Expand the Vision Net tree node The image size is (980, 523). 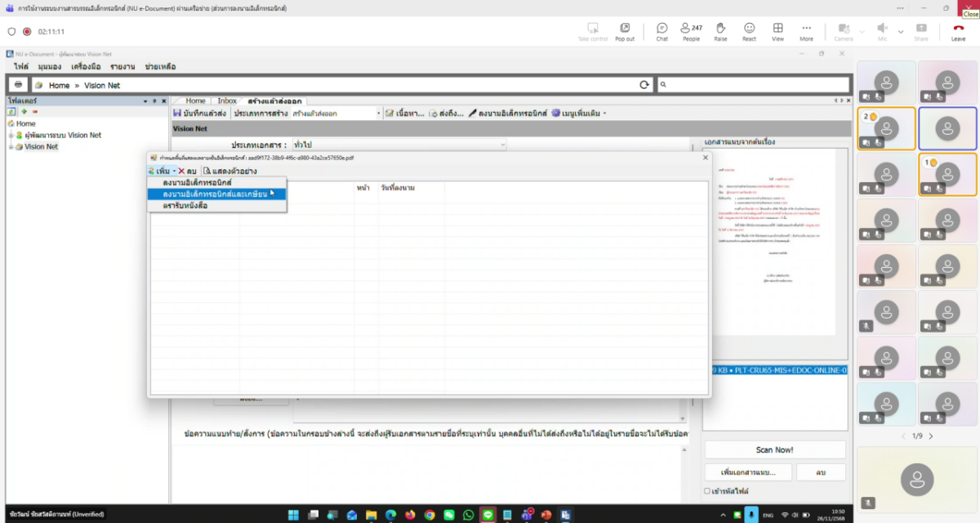[11, 147]
